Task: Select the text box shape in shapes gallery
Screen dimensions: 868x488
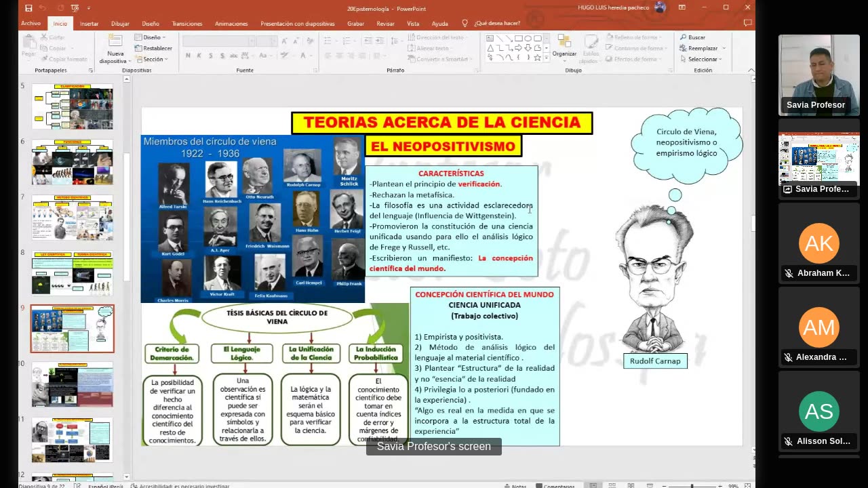Action: [x=490, y=39]
